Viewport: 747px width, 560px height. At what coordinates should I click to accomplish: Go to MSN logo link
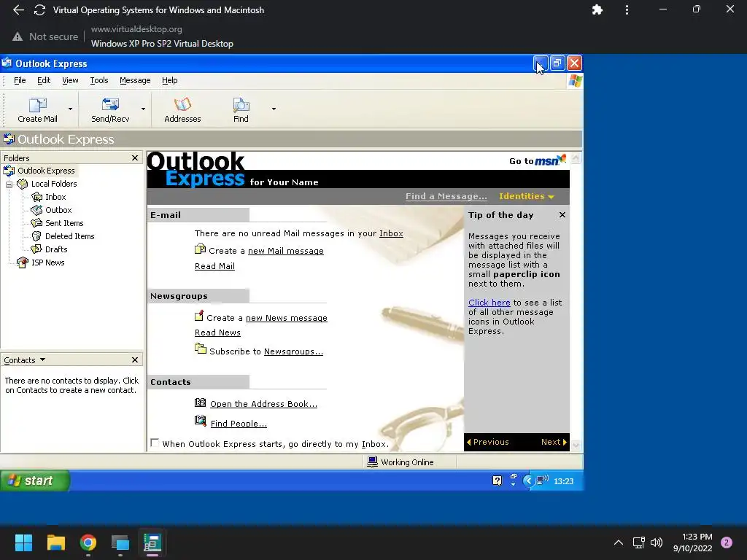pyautogui.click(x=550, y=160)
